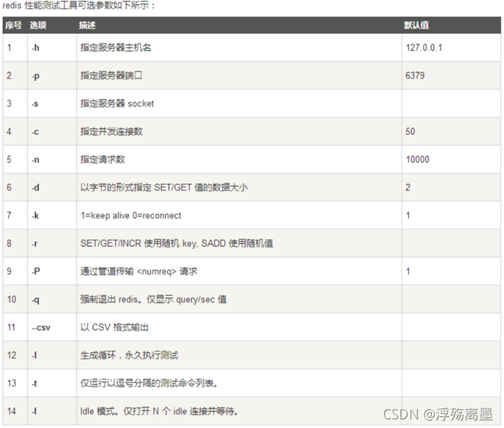Click the '指定请求数' description
This screenshot has height=428, width=504.
103,160
